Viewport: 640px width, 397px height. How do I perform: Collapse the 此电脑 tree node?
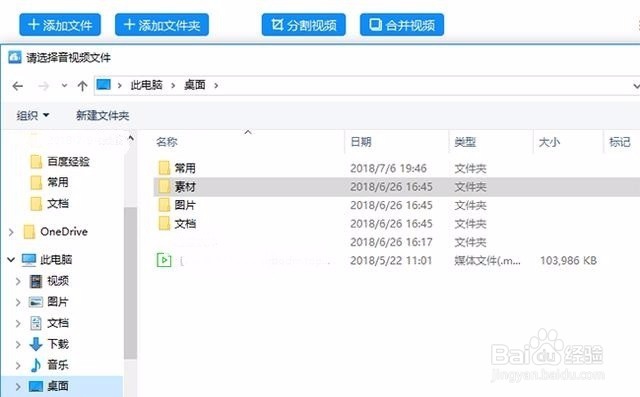click(11, 259)
